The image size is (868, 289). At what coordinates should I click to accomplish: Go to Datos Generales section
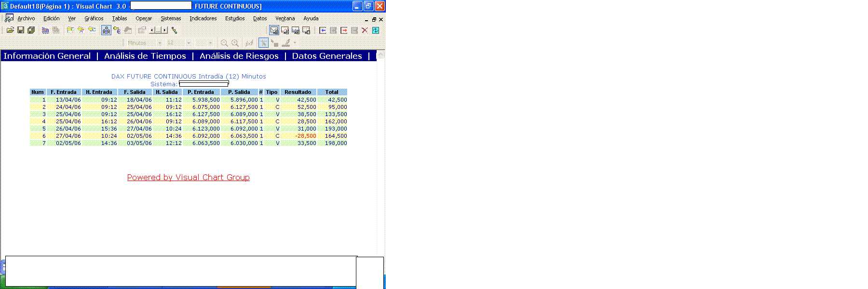[x=327, y=56]
